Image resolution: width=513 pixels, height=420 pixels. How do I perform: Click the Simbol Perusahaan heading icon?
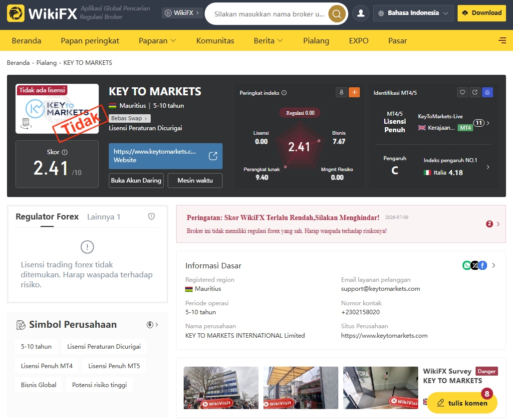21,325
